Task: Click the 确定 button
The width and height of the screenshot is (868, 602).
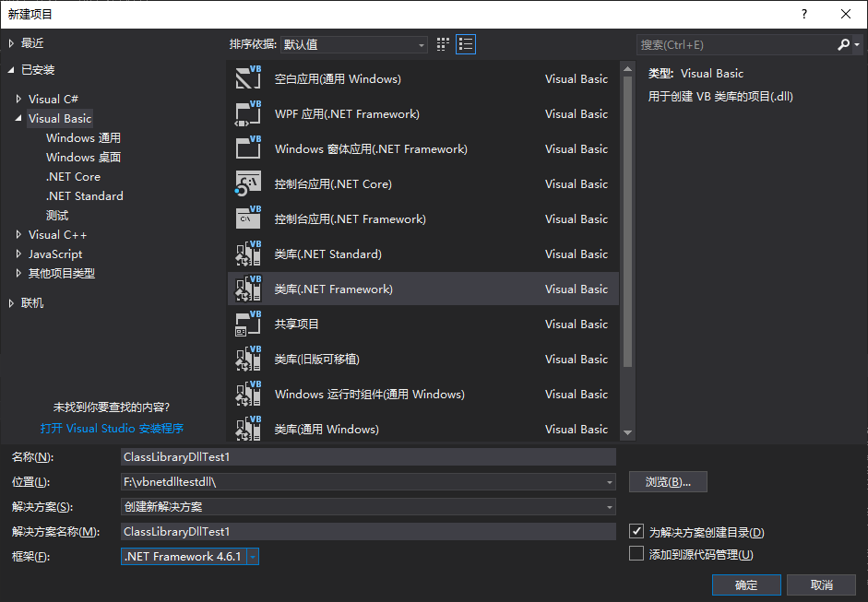Action: (745, 584)
